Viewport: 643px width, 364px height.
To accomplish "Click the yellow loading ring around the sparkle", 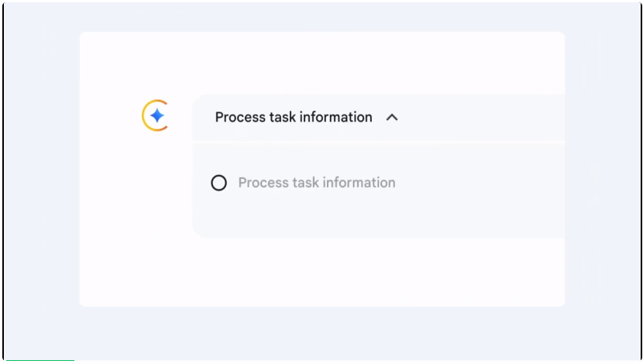I will 144,116.
